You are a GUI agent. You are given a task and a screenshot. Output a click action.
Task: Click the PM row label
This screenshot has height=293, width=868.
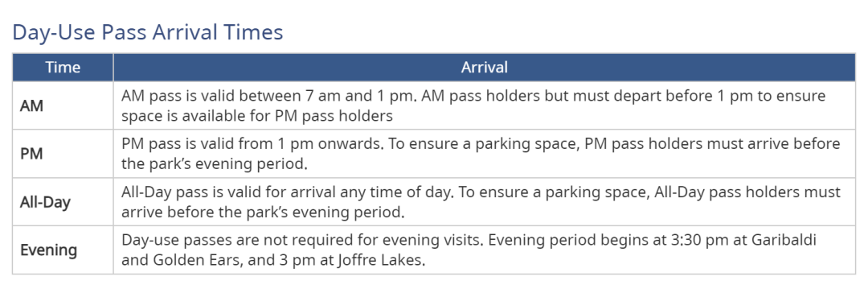[x=31, y=154]
